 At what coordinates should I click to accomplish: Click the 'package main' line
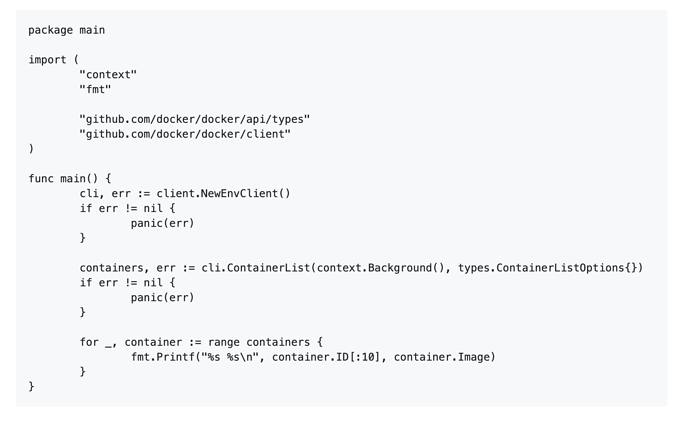tap(66, 30)
